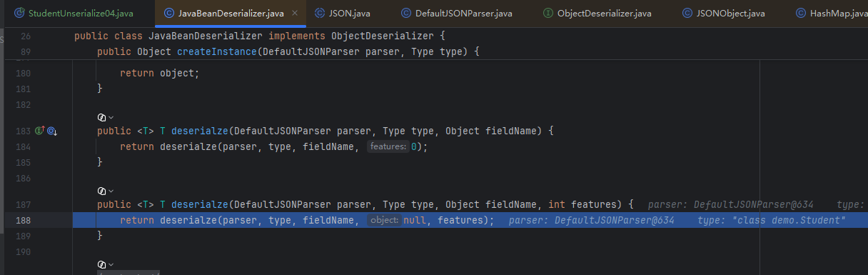Viewport: 868px width, 275px height.
Task: Click the deserialze method name on line 183
Action: 200,131
